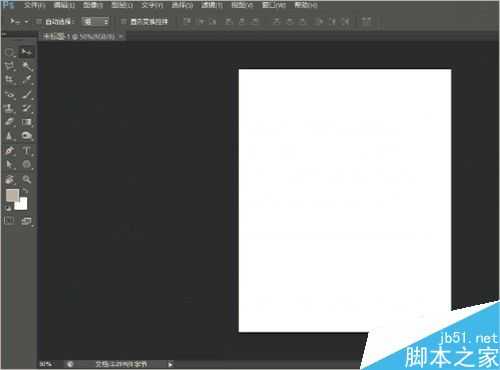The width and height of the screenshot is (500, 370).
Task: Open the Move tool preset picker arrow
Action: tap(26, 22)
